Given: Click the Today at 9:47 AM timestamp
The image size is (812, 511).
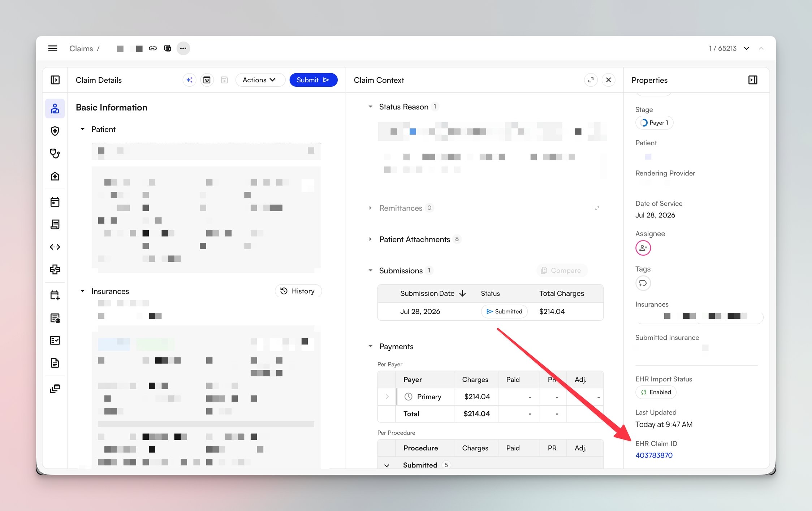Looking at the screenshot, I should point(664,425).
